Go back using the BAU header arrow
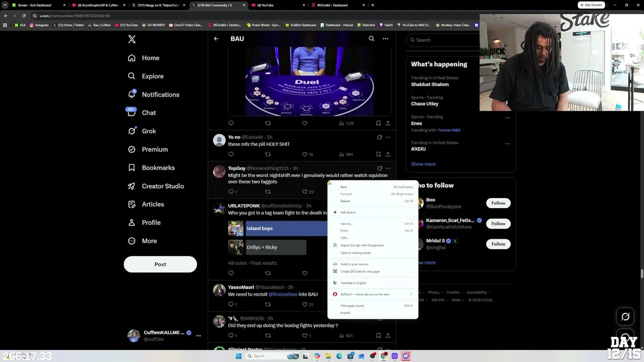Image resolution: width=644 pixels, height=362 pixels. 216,39
